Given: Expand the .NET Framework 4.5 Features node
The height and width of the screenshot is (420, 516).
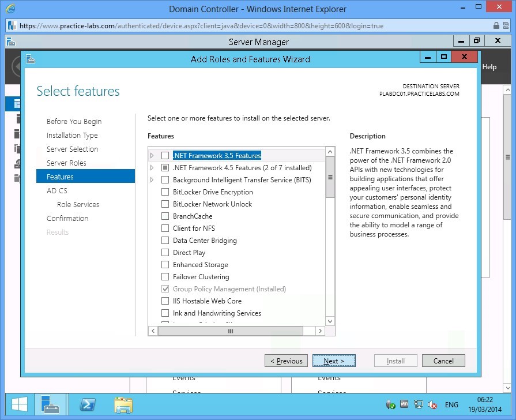Looking at the screenshot, I should [152, 168].
